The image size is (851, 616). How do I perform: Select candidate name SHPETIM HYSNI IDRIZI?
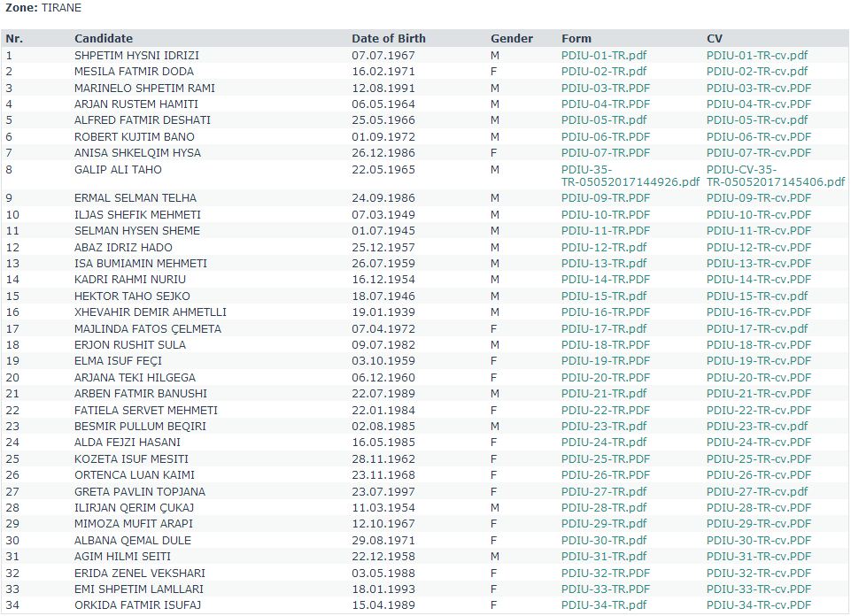pos(136,55)
